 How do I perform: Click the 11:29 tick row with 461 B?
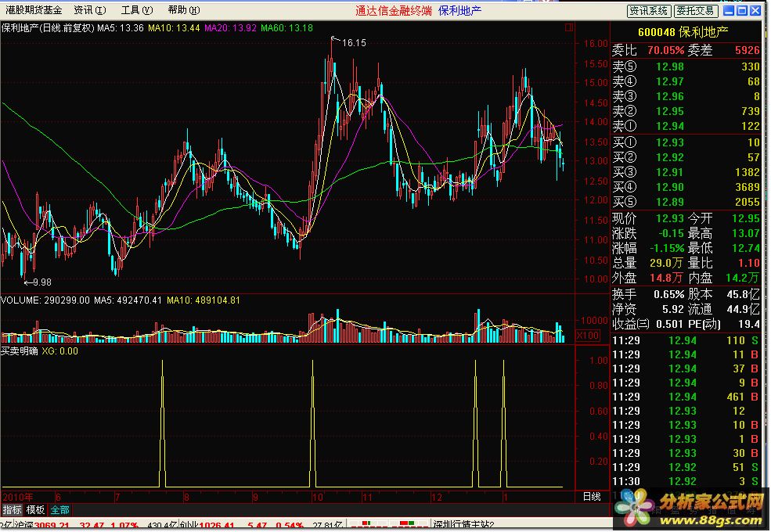point(686,397)
